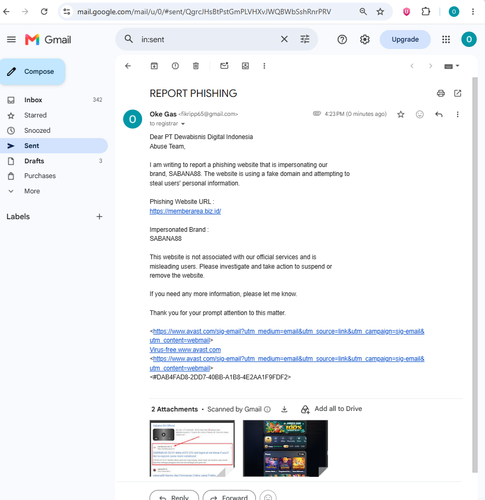Click the Move to icon in the toolbar
Image resolution: width=485 pixels, height=500 pixels.
(245, 66)
